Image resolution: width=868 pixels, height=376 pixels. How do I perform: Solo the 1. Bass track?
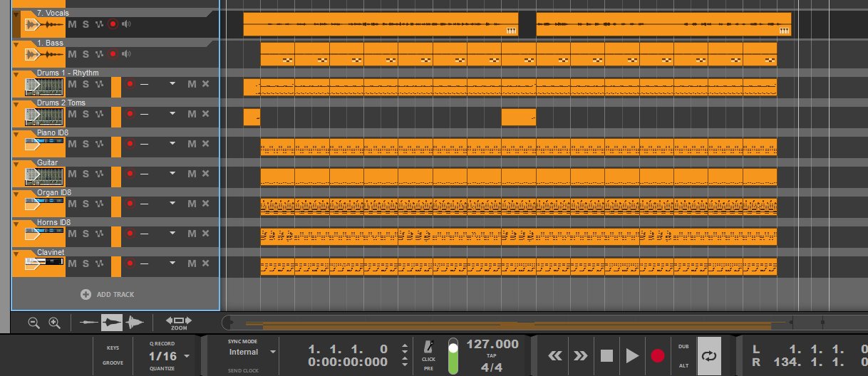(86, 54)
